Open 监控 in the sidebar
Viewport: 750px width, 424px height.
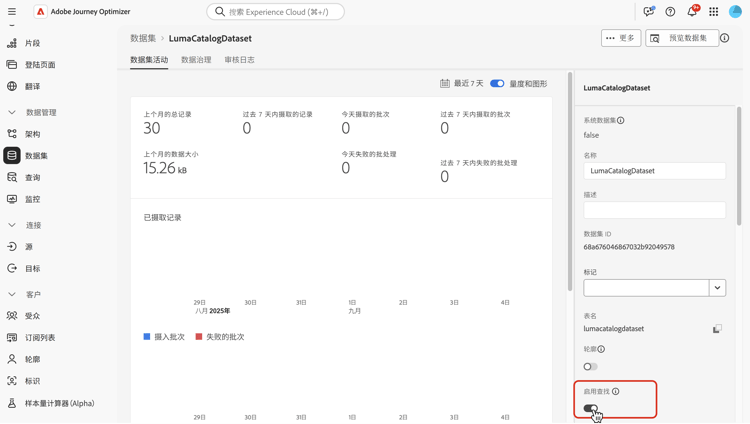[x=31, y=199]
